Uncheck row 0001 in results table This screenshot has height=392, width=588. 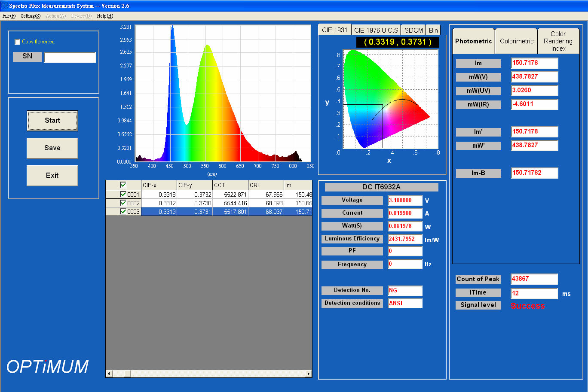[123, 194]
